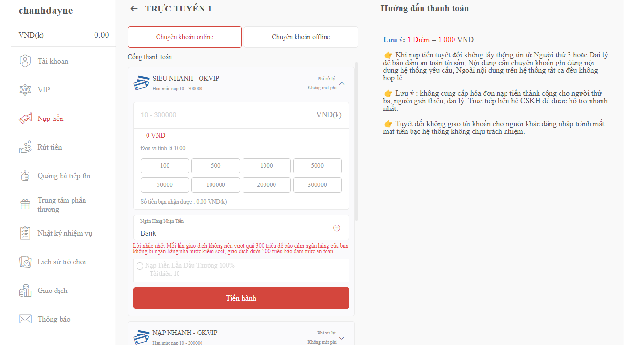Click the 'Lưu ý: 1 Điểm = 1,000 VNĐ' line
This screenshot has height=345, width=644.
pyautogui.click(x=428, y=40)
